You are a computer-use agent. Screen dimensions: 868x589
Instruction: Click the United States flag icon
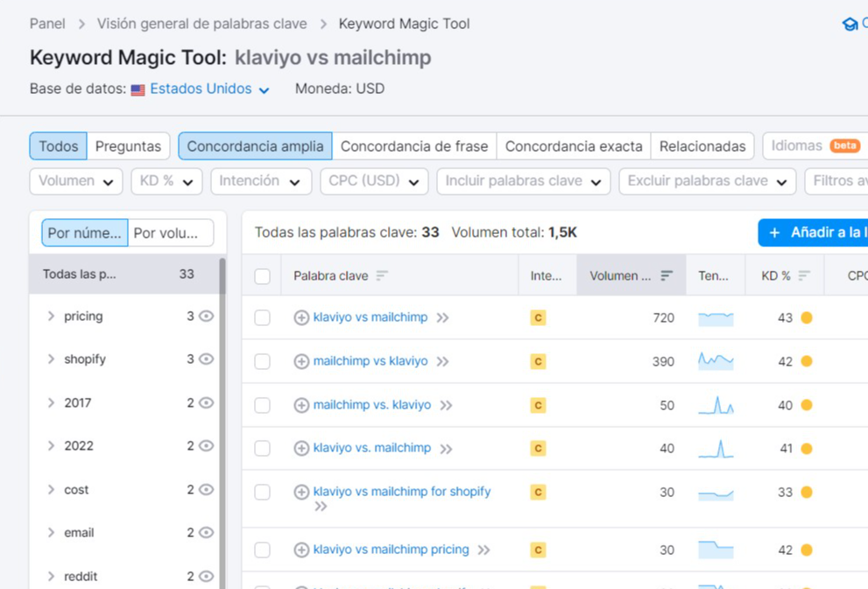pyautogui.click(x=138, y=89)
